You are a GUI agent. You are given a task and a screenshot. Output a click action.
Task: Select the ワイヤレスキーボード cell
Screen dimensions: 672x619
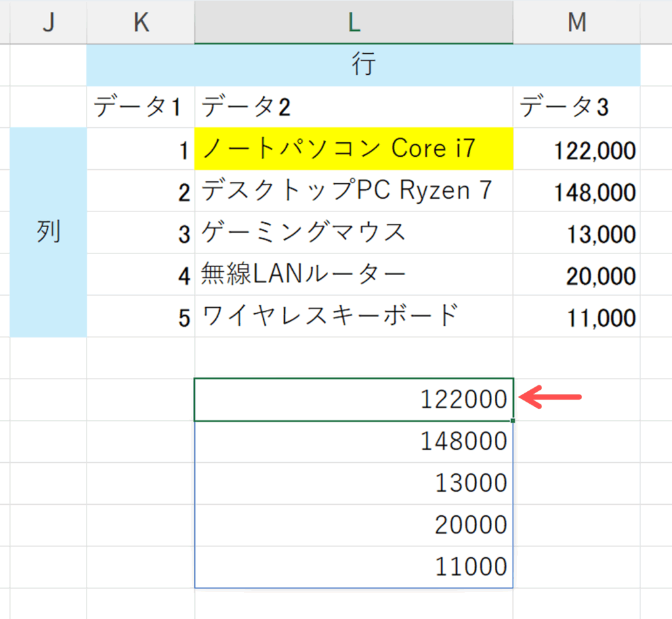click(354, 316)
